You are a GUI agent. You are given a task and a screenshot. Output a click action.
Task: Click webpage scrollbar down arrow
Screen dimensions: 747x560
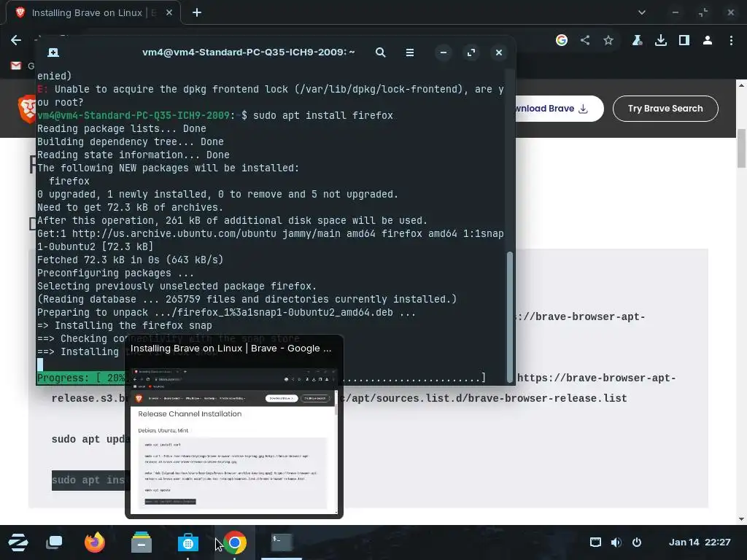click(x=741, y=519)
